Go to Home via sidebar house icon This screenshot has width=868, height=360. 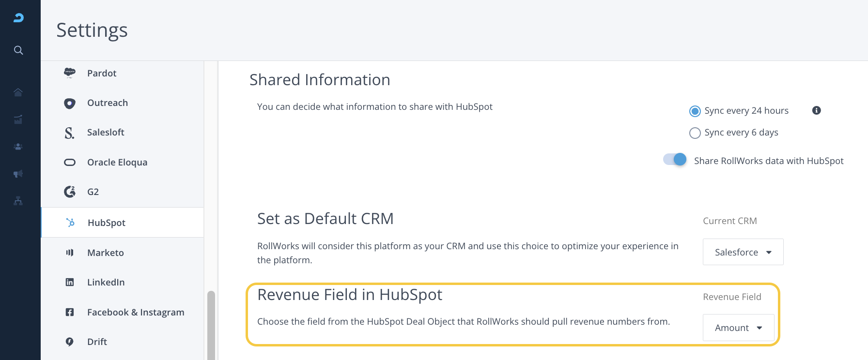pyautogui.click(x=18, y=92)
